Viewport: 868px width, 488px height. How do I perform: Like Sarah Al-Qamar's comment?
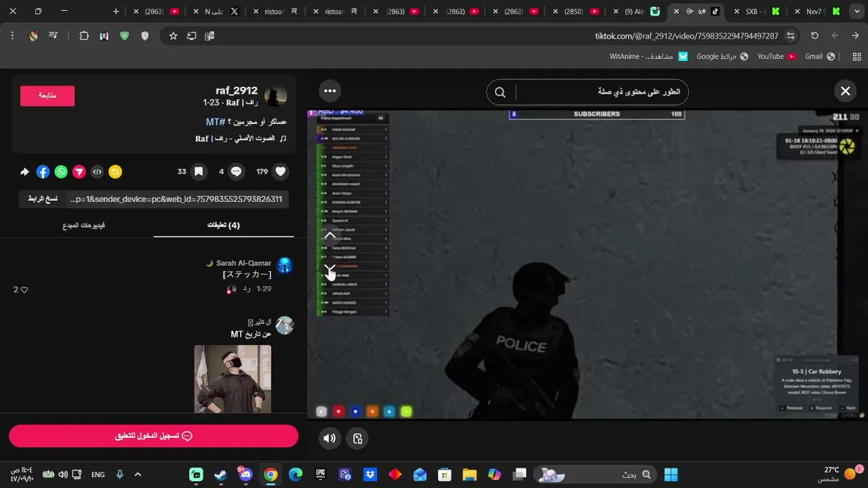24,289
